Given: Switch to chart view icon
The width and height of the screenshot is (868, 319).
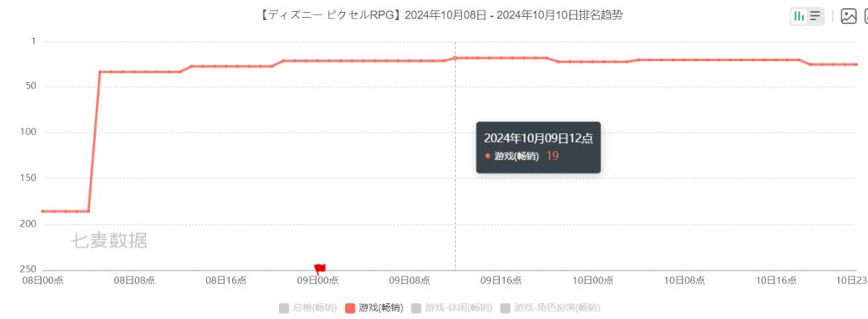Looking at the screenshot, I should tap(799, 16).
